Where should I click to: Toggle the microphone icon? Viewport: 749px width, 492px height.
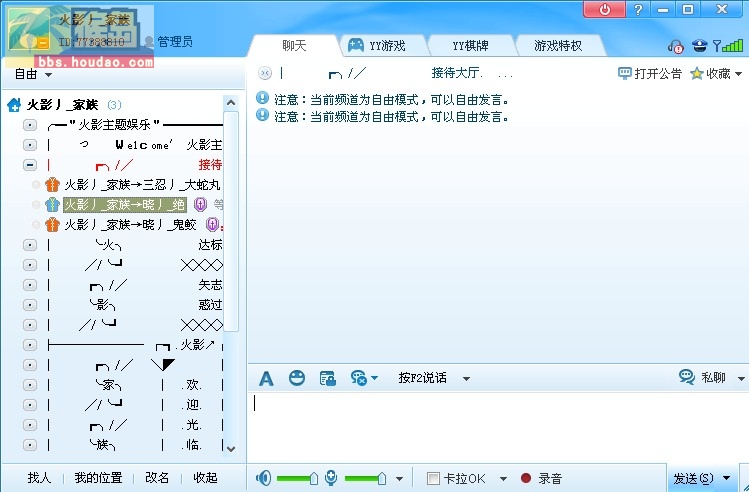click(x=331, y=478)
